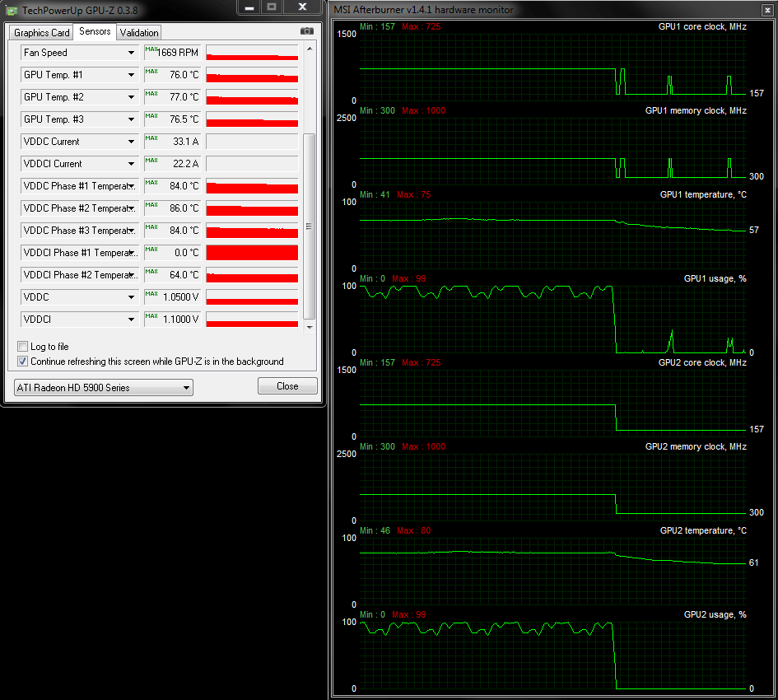Uncheck Continue refreshing in background
This screenshot has width=778, height=700.
coord(22,361)
